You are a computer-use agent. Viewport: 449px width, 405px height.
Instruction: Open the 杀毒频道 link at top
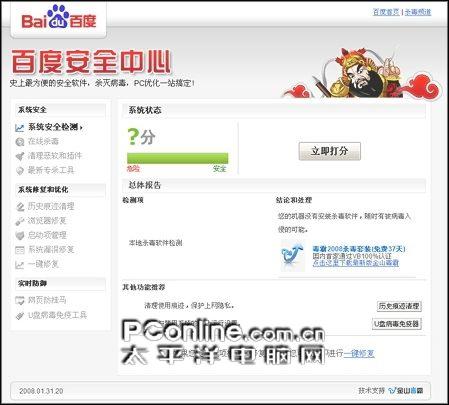click(x=418, y=12)
